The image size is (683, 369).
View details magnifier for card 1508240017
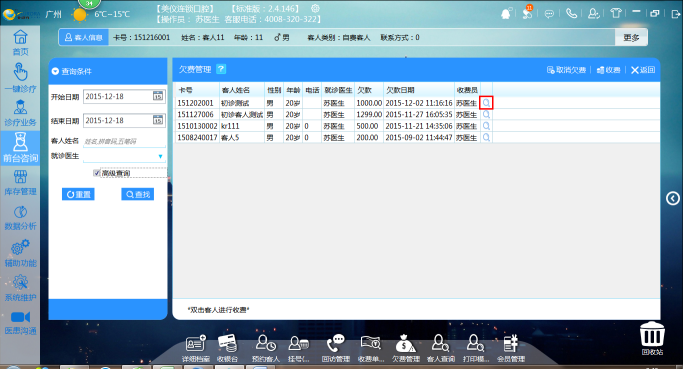(x=486, y=137)
